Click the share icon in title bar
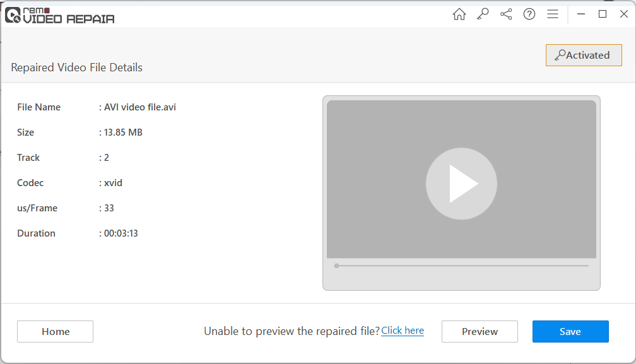The height and width of the screenshot is (364, 636). tap(506, 15)
